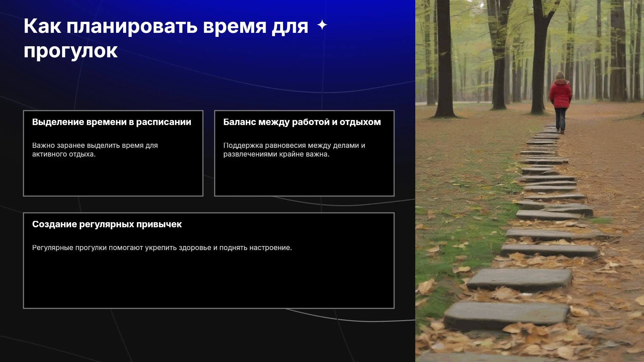
Task: Select the heading 'Создание регулярных привычек'
Action: [x=107, y=224]
